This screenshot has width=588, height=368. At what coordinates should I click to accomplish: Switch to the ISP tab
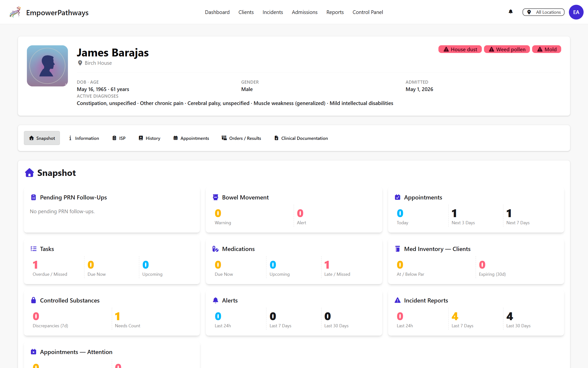(x=119, y=138)
